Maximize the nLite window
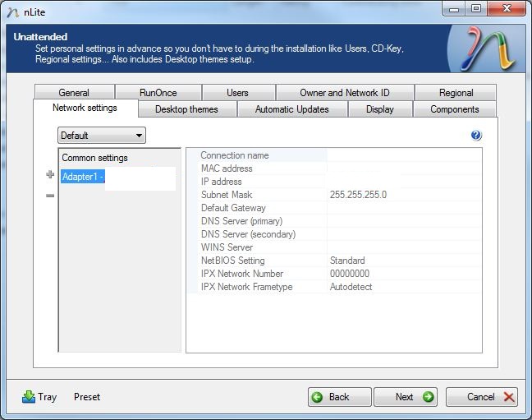532x420 pixels. pyautogui.click(x=476, y=9)
